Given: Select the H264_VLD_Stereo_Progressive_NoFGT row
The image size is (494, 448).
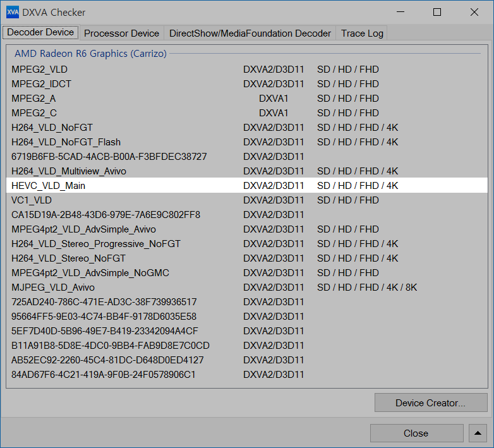Looking at the screenshot, I should pos(247,243).
